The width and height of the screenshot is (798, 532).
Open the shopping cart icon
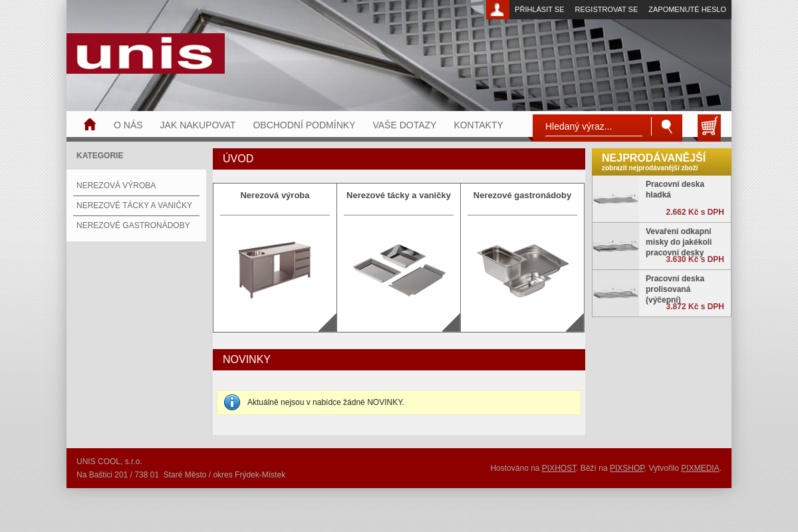coord(708,126)
